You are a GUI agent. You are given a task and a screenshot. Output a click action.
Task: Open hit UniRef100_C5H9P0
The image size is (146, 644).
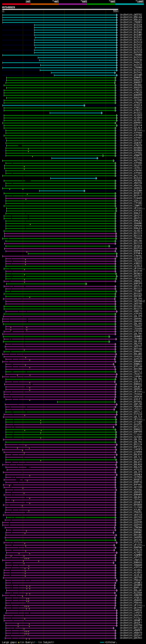131,22
